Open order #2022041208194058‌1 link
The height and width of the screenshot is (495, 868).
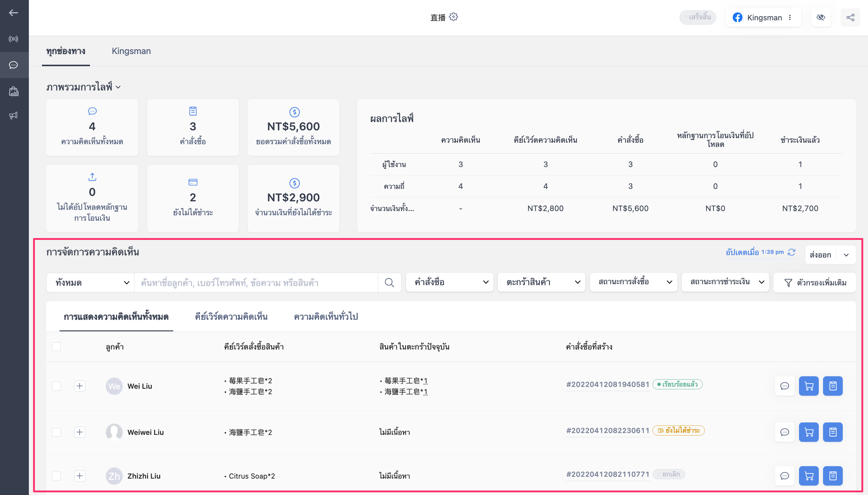coord(608,384)
